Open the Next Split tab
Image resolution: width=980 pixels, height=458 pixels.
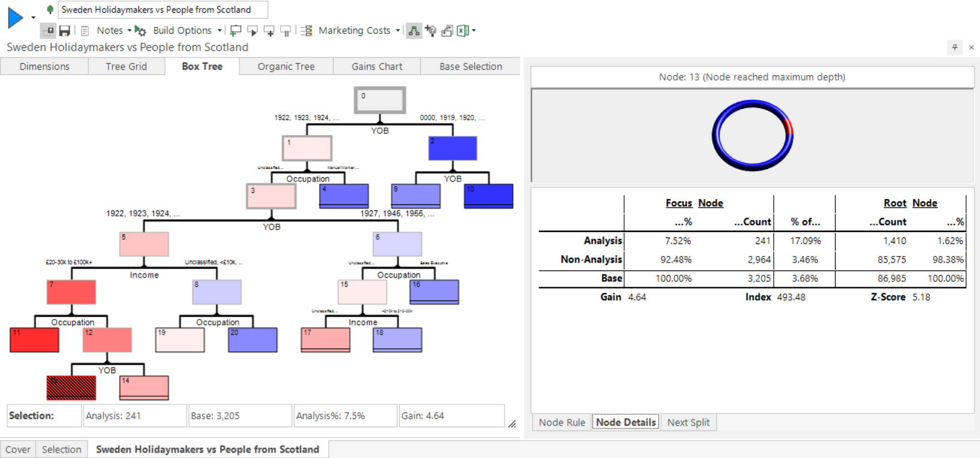[688, 423]
